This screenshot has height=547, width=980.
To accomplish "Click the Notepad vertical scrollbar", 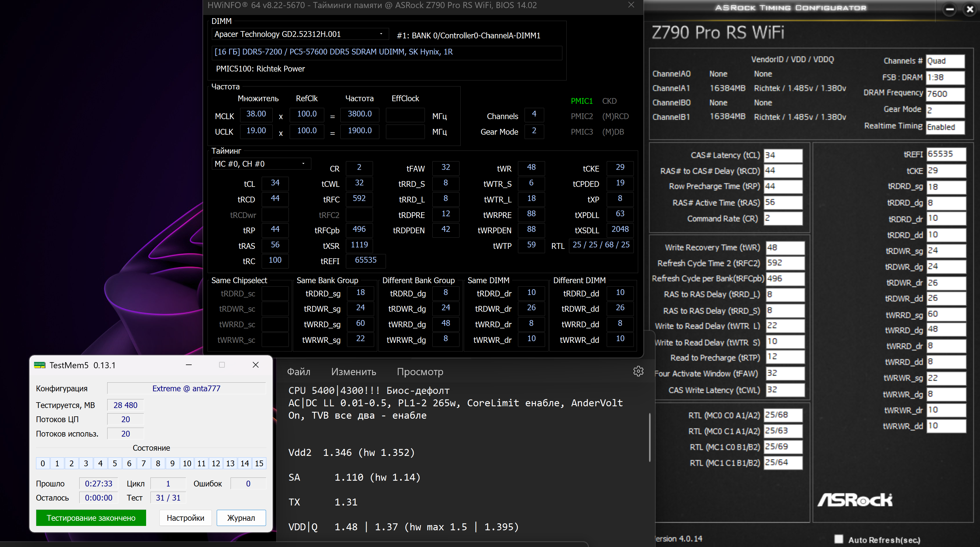I will [x=650, y=438].
